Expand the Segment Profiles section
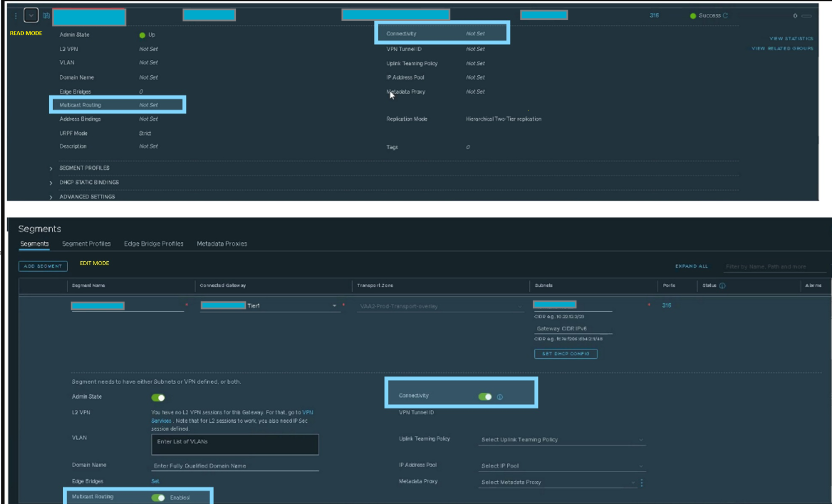 pos(51,168)
